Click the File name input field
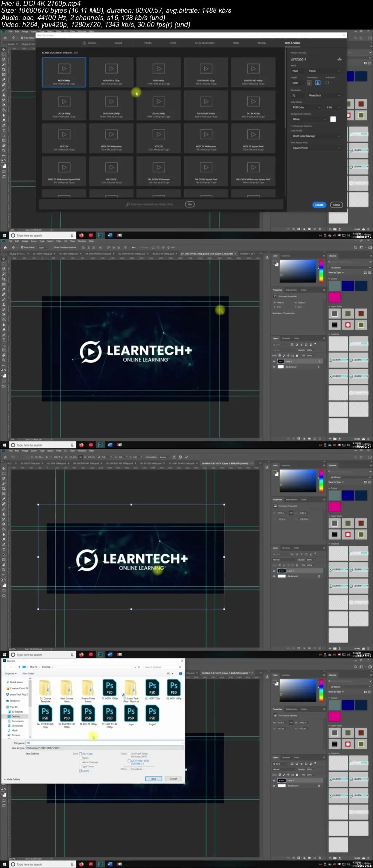 (104, 743)
